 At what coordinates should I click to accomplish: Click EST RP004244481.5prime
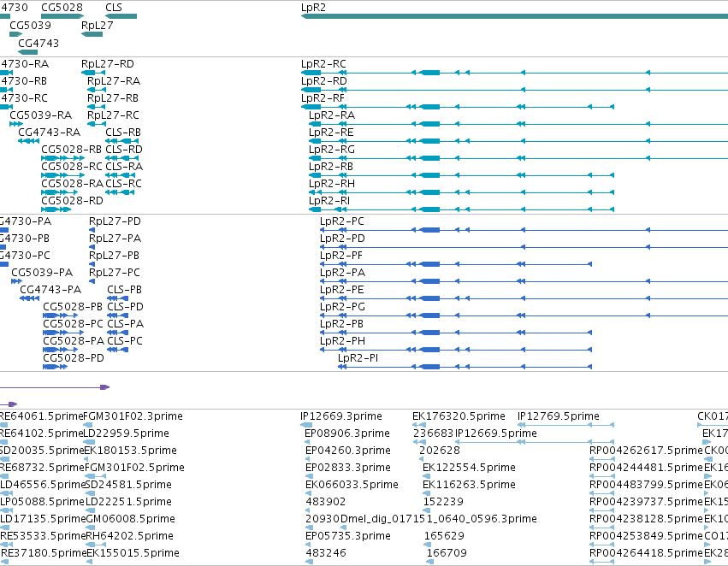point(646,467)
